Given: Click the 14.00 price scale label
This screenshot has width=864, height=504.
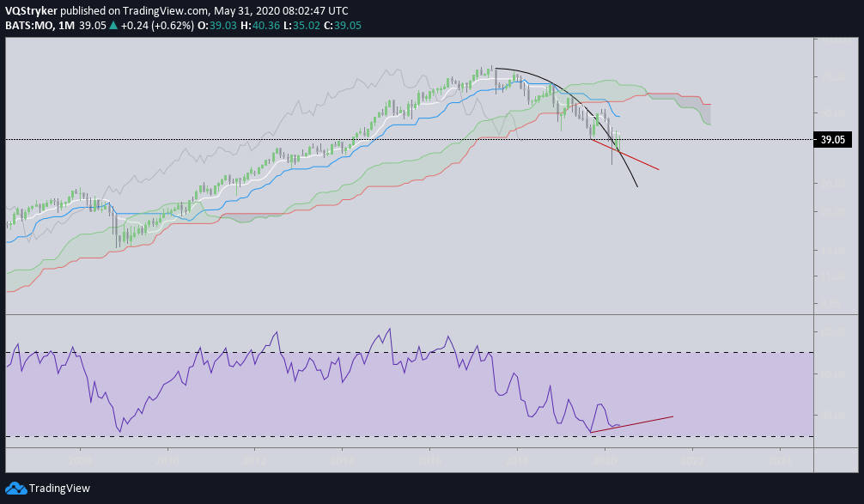Looking at the screenshot, I should (x=832, y=251).
